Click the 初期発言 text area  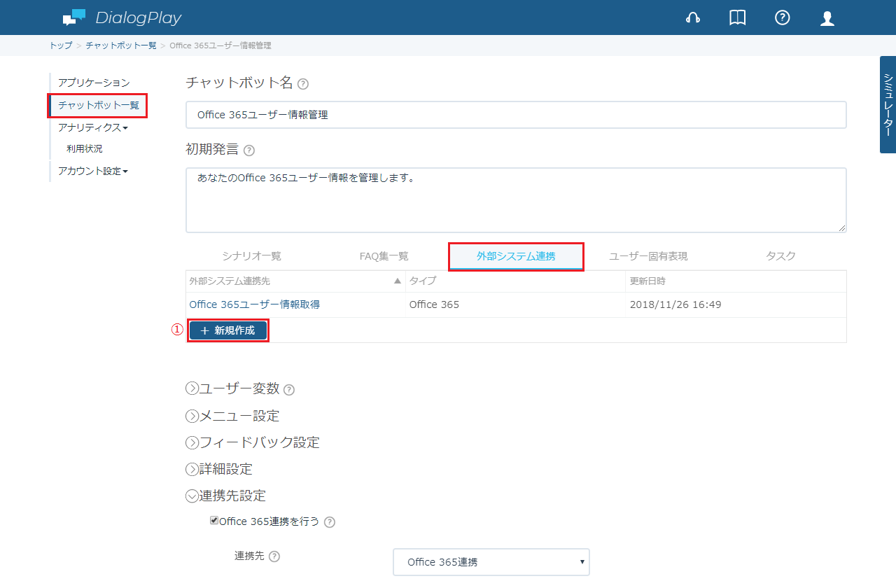point(516,199)
